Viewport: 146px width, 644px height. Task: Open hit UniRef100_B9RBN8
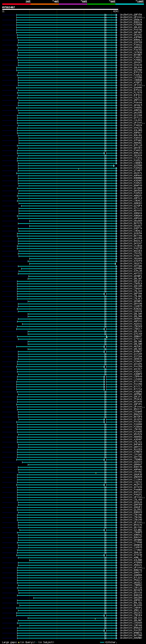131,178
